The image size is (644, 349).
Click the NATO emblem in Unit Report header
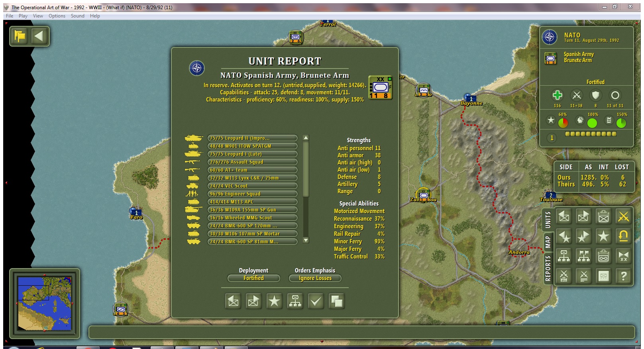pos(197,68)
